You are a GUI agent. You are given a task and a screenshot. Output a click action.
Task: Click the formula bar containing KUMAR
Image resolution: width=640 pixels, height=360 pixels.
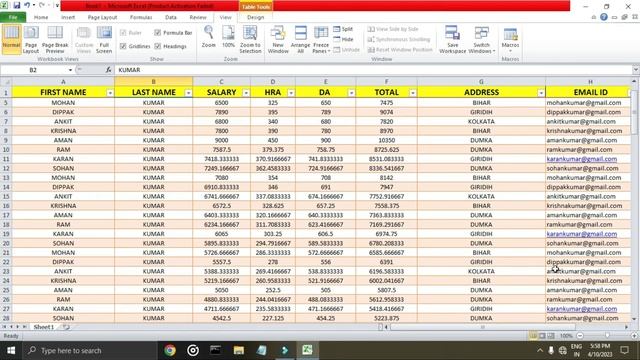373,70
